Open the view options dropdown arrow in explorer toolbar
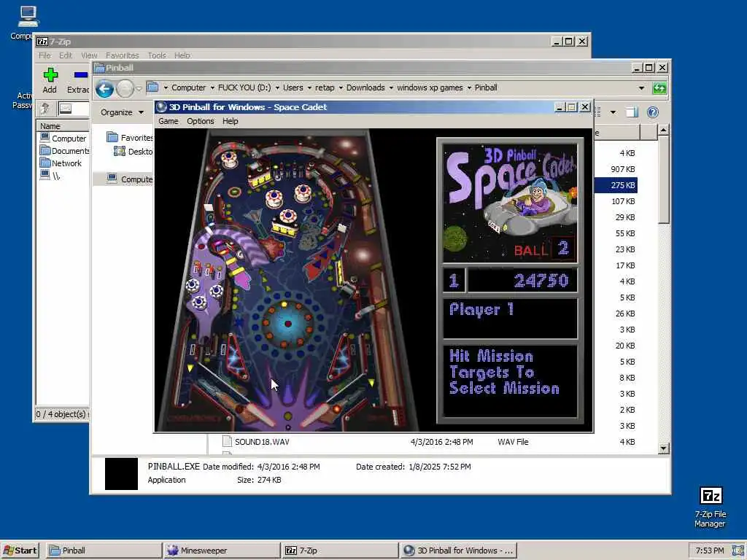This screenshot has width=747, height=560. click(613, 112)
